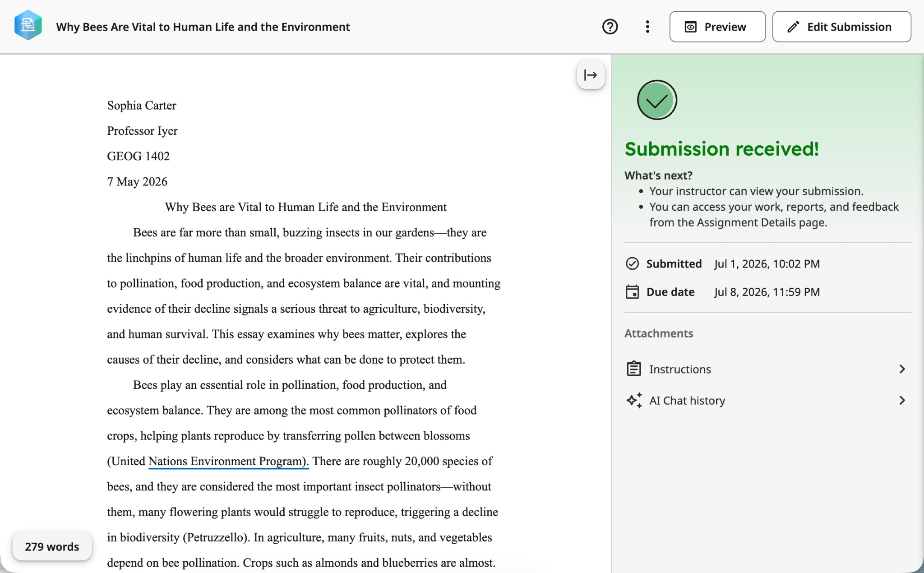Open the three-dot more options menu
This screenshot has height=573, width=924.
pos(647,27)
